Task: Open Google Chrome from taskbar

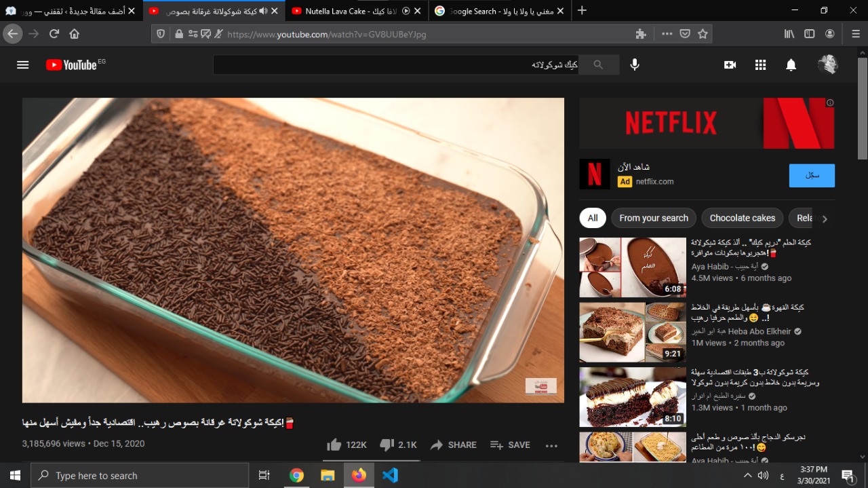Action: click(x=296, y=475)
